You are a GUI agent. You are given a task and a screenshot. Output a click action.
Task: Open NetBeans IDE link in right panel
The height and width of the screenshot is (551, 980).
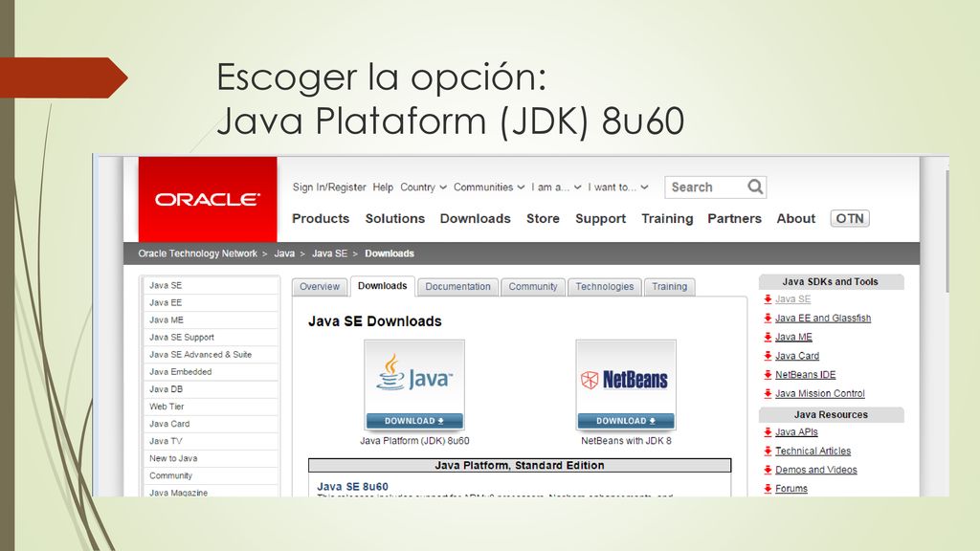pos(805,374)
